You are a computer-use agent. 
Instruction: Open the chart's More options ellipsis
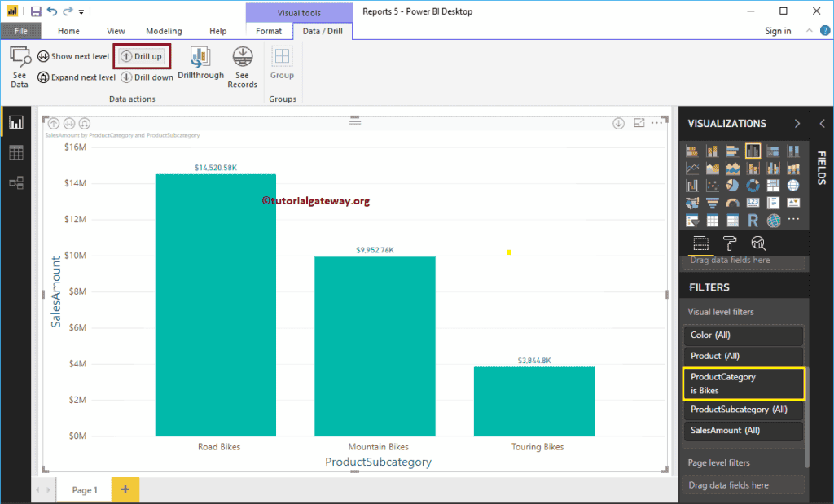tap(657, 123)
